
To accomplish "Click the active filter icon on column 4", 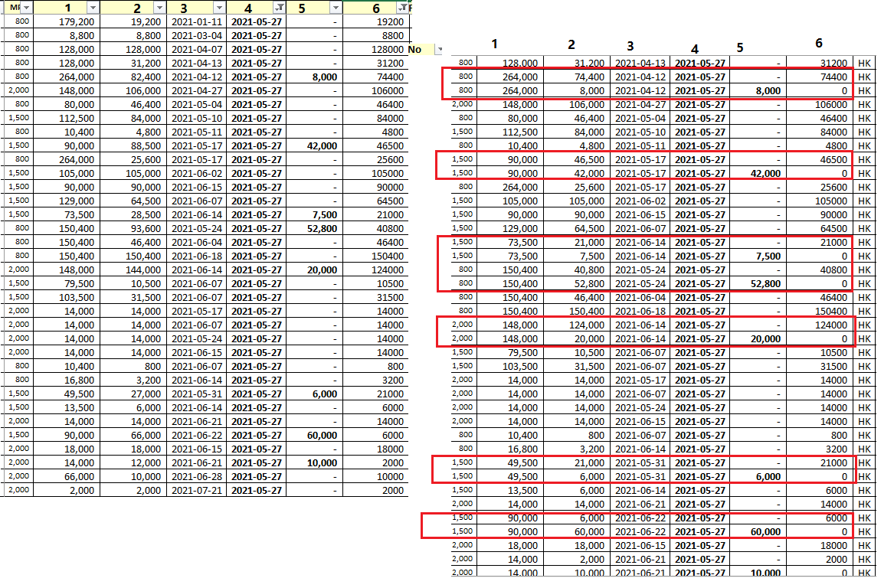I will click(x=279, y=7).
